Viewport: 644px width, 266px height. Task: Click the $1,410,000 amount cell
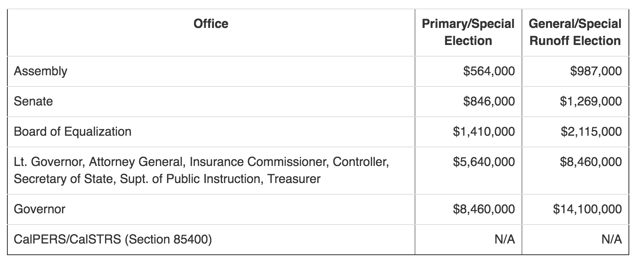pos(484,131)
